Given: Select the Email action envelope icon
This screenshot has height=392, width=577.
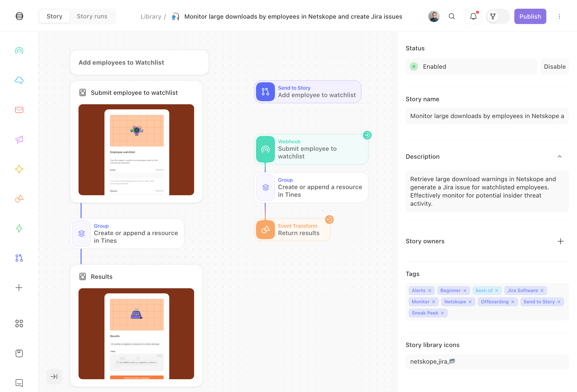Looking at the screenshot, I should coord(19,110).
